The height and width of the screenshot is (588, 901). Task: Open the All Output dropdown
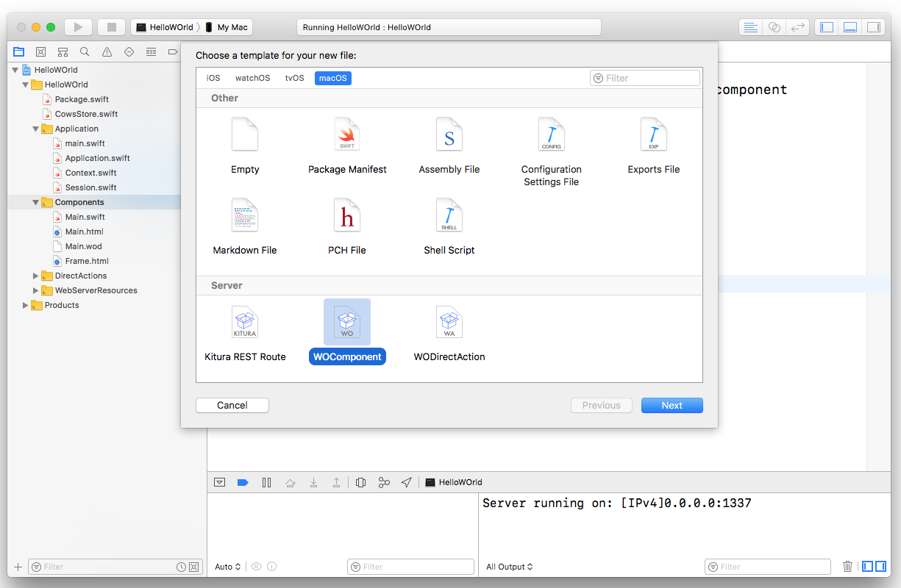[x=509, y=567]
